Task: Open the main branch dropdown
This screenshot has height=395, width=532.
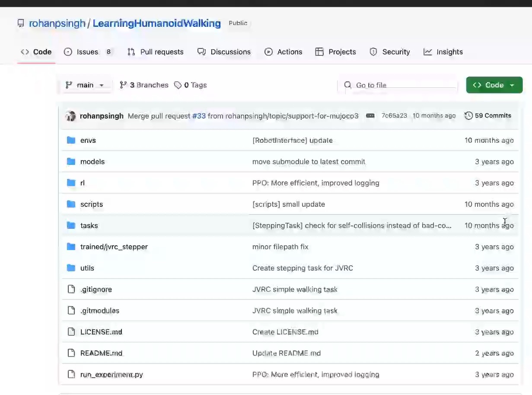Action: coord(85,85)
